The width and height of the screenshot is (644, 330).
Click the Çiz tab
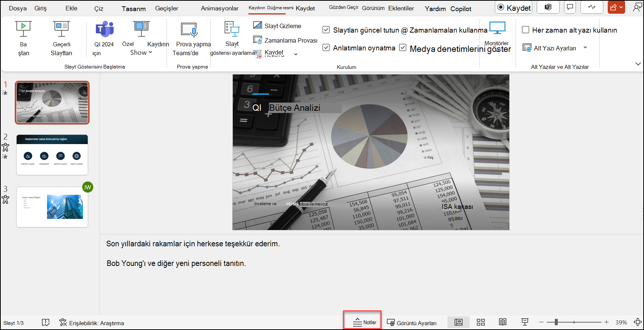pos(99,9)
